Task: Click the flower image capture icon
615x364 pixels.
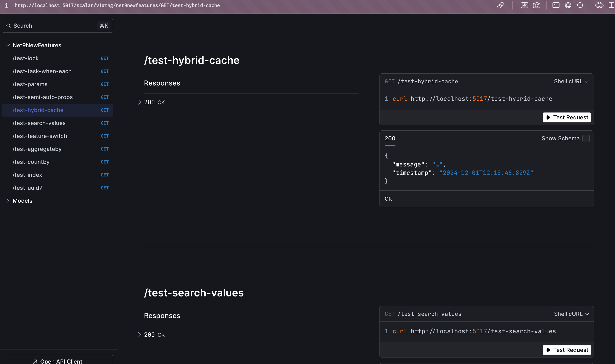Action: tap(524, 5)
